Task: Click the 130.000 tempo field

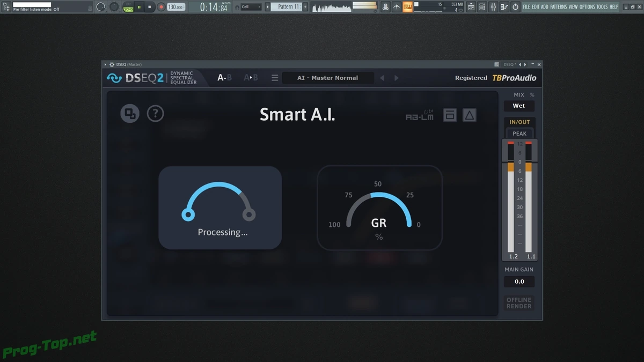Action: 175,7
